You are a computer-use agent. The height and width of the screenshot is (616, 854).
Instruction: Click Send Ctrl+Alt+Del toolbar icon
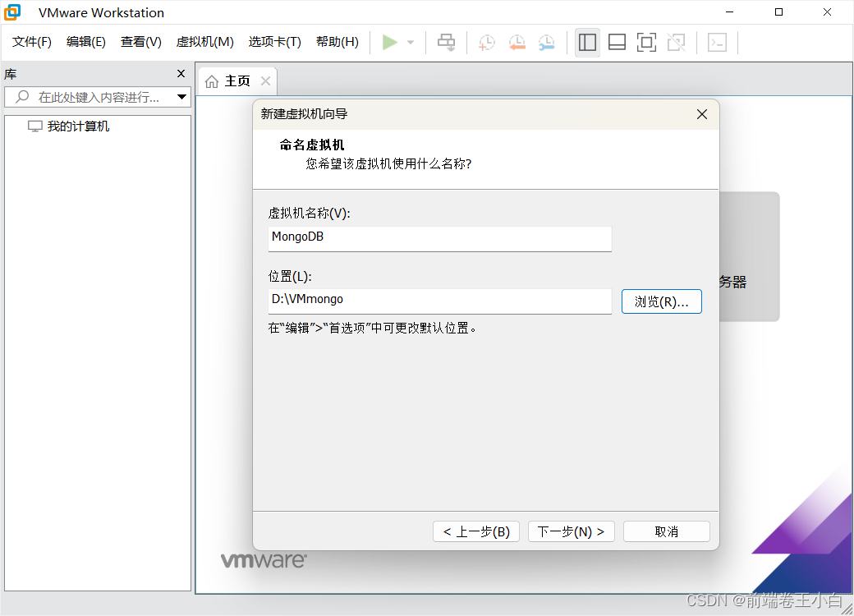tap(446, 42)
